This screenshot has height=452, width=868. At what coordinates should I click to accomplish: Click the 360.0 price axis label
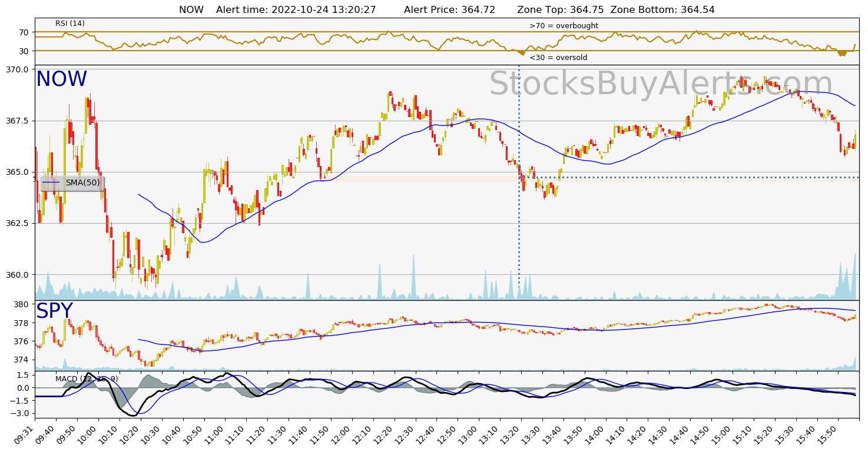18,275
